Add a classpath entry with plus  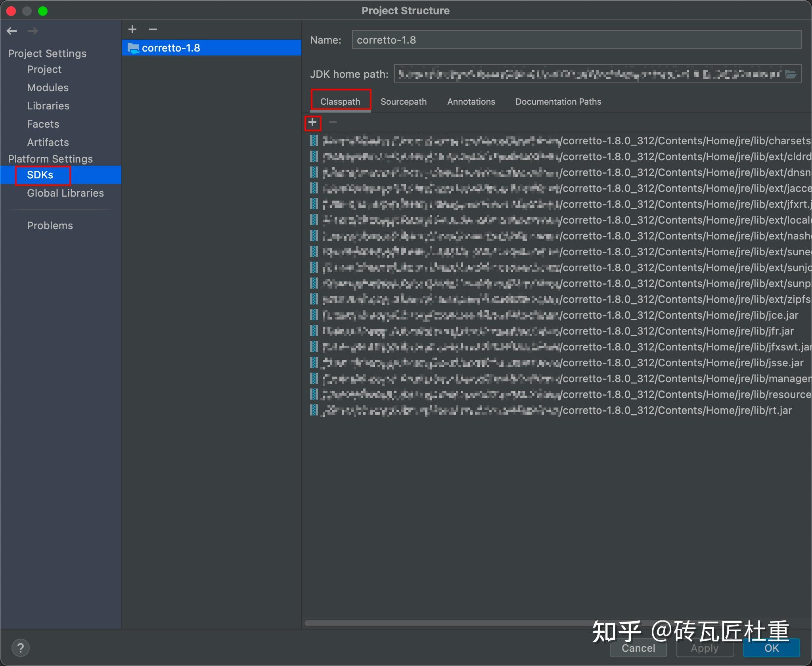click(x=312, y=122)
